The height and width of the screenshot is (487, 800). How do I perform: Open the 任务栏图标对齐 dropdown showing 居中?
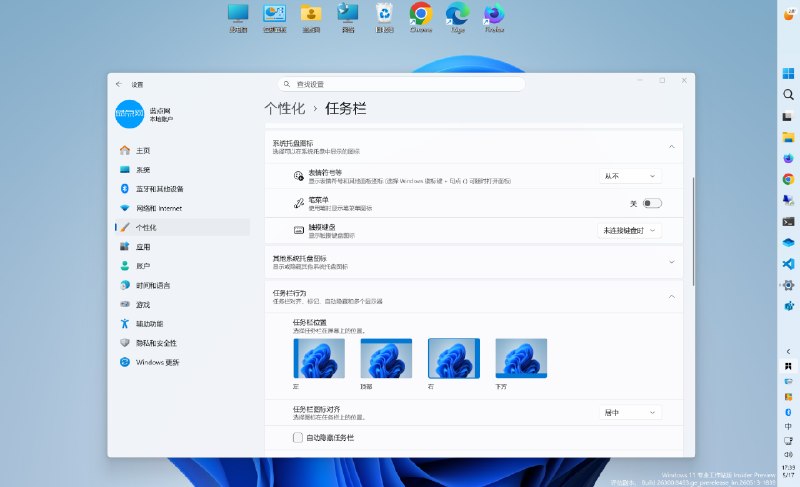coord(630,413)
